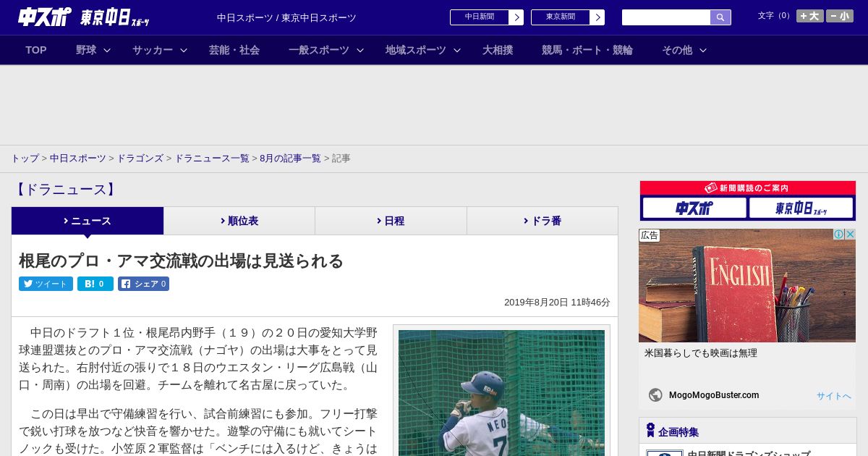
Task: Follow the ドラニュース一覧 breadcrumb link
Action: pos(212,159)
